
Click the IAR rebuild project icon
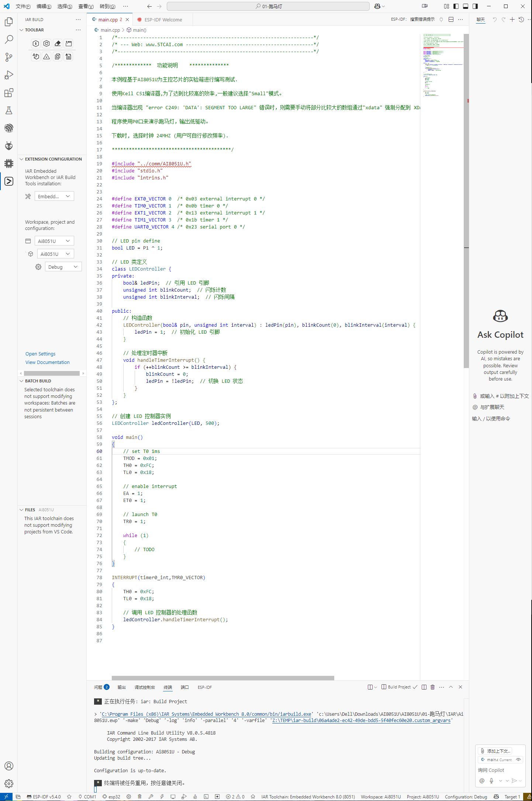click(x=46, y=44)
